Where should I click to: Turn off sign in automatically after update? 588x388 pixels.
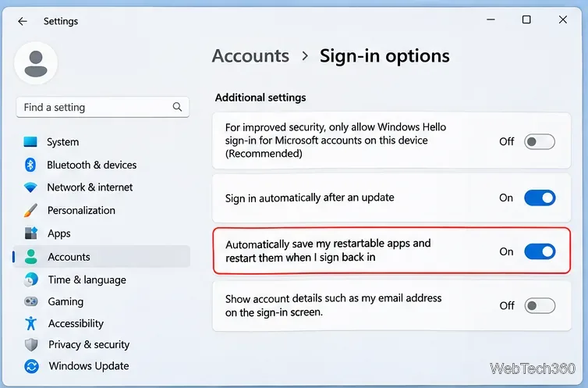(x=540, y=198)
